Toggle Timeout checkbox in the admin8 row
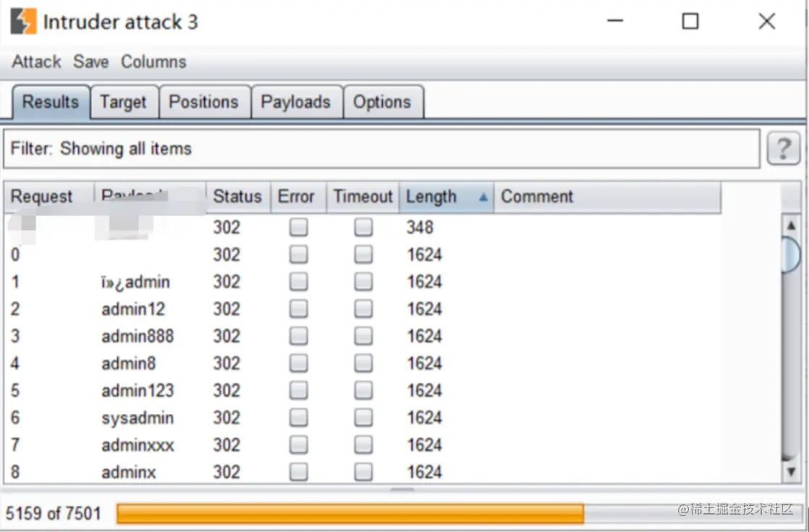Screen dimensions: 809x532 [363, 363]
